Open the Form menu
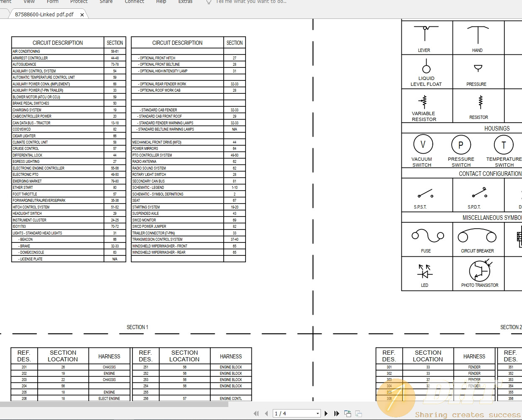Screen dimensions: 522x420 (x=52, y=2)
